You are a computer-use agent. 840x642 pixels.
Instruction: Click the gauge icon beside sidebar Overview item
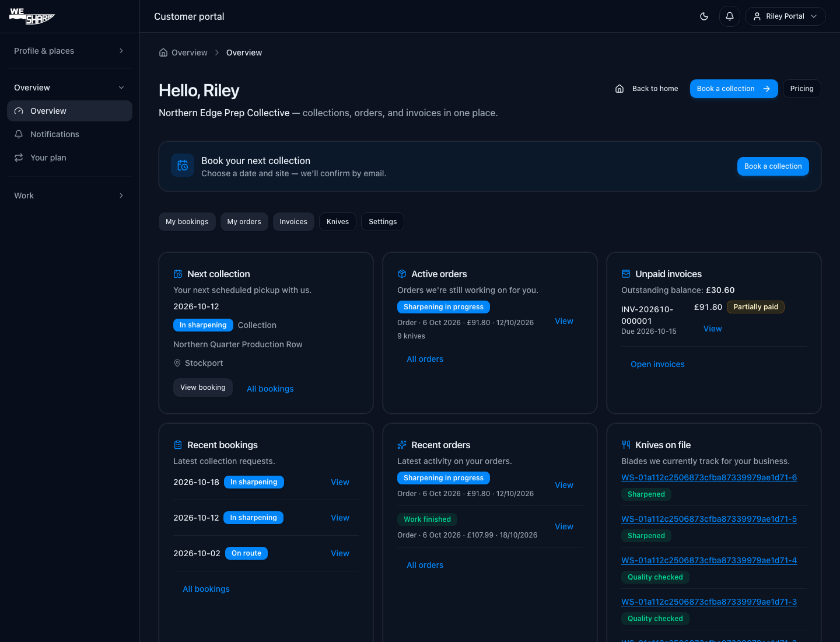19,111
